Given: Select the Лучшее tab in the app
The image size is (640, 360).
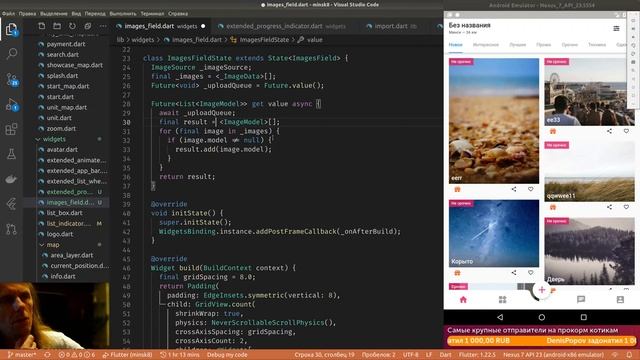Looking at the screenshot, I should click(518, 45).
